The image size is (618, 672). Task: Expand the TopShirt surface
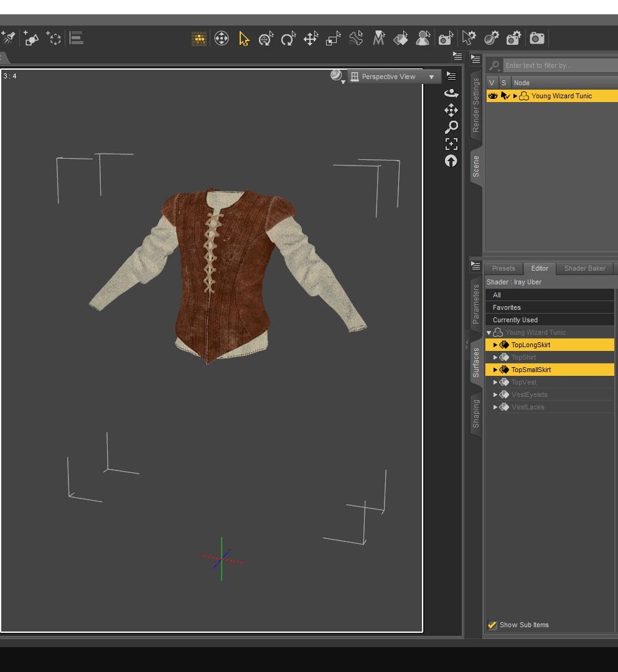pos(495,357)
